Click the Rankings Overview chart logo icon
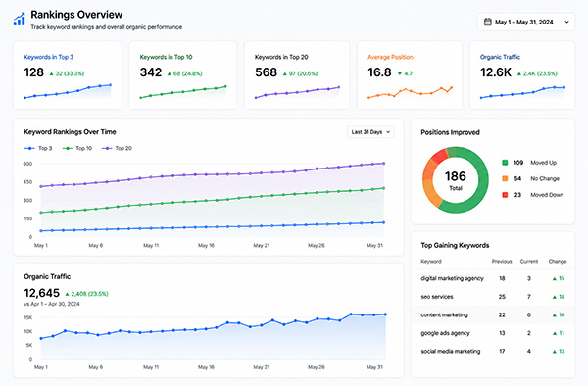The image size is (588, 386). 20,19
